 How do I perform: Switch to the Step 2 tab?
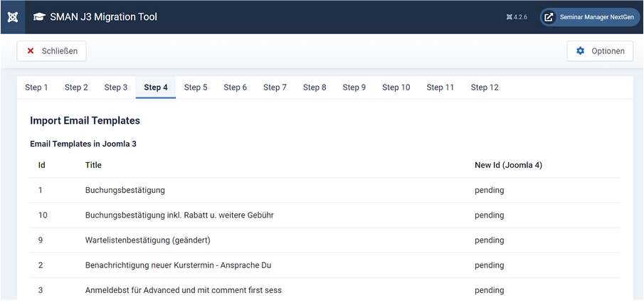[x=76, y=87]
